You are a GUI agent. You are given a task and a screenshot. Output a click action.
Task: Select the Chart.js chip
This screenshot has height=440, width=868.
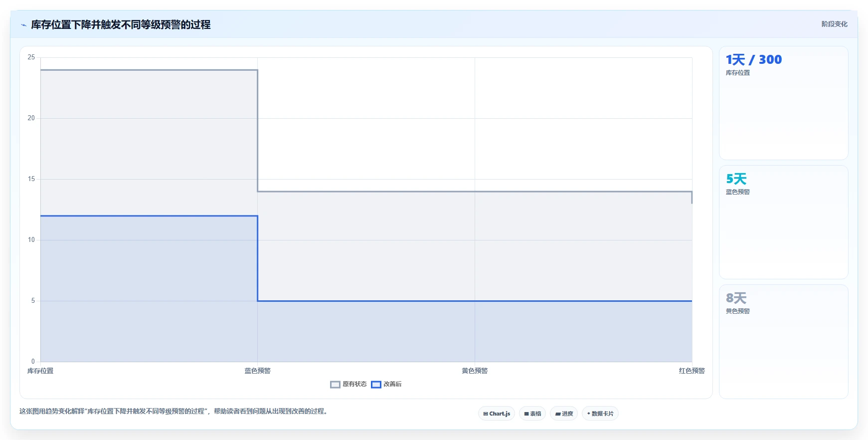(x=497, y=414)
